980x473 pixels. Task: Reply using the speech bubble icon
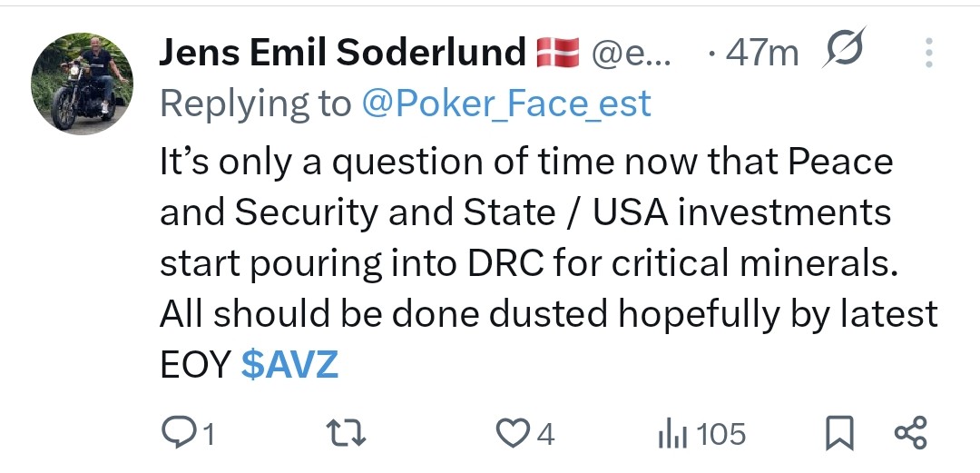tap(174, 433)
